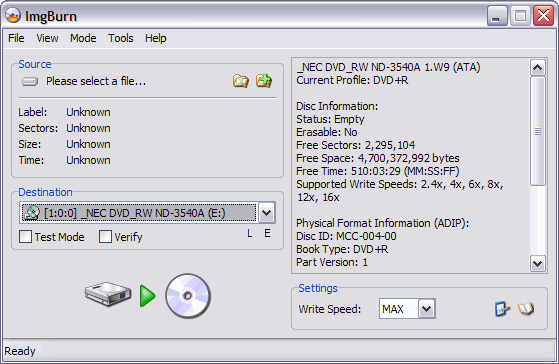Open the View menu

[47, 38]
